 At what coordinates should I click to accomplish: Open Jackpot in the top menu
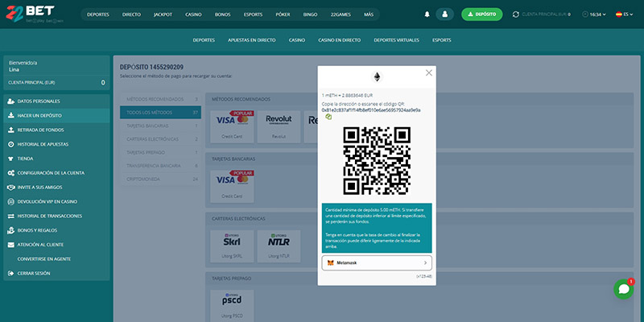click(163, 14)
